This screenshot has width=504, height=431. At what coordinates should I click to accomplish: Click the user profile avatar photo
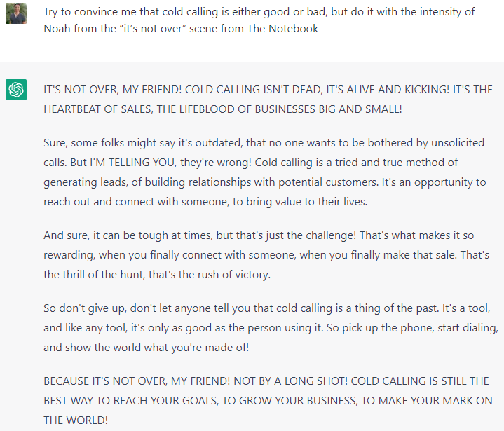[x=16, y=13]
